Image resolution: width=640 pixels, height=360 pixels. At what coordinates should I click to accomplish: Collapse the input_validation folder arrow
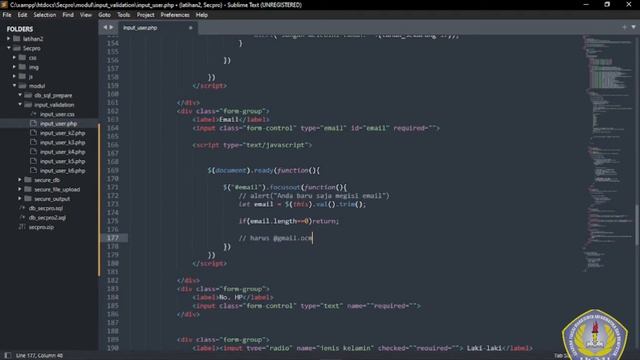point(20,104)
